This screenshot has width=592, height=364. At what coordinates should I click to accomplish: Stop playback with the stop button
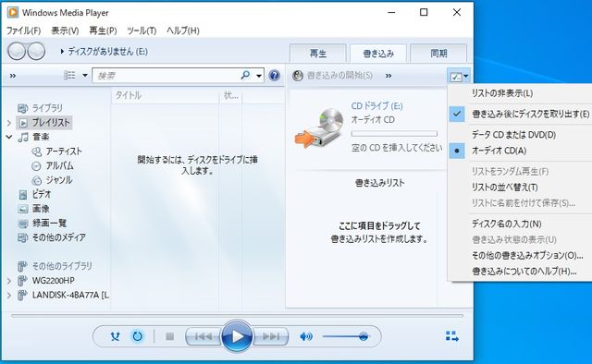[170, 336]
